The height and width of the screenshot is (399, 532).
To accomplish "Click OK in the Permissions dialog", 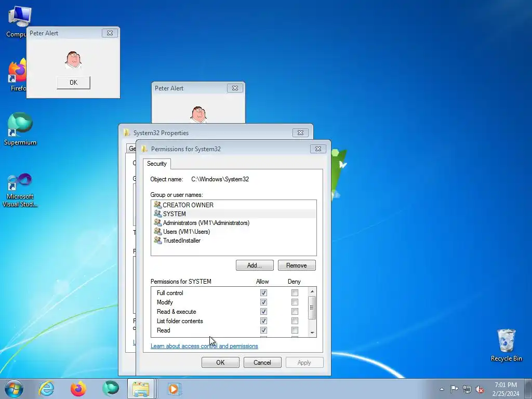I will point(220,362).
